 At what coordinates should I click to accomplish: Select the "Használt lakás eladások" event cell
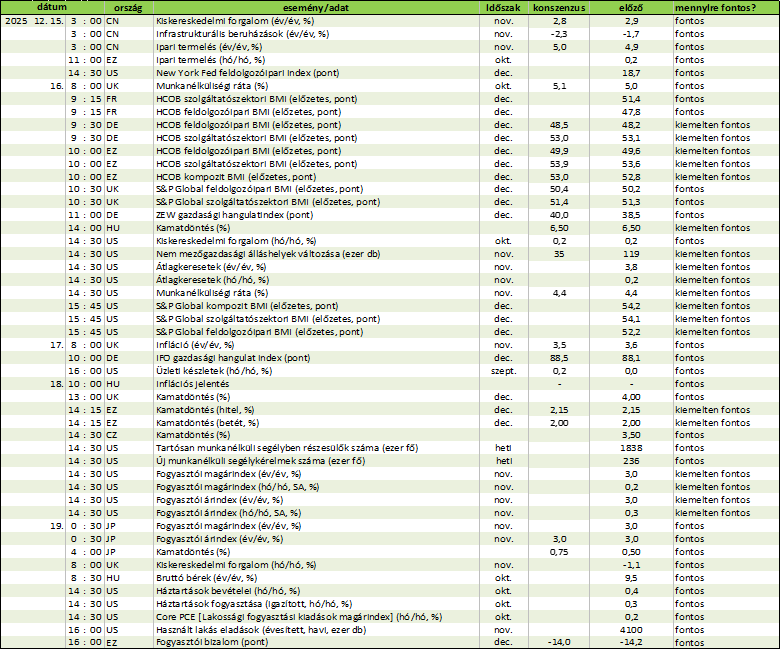316,630
